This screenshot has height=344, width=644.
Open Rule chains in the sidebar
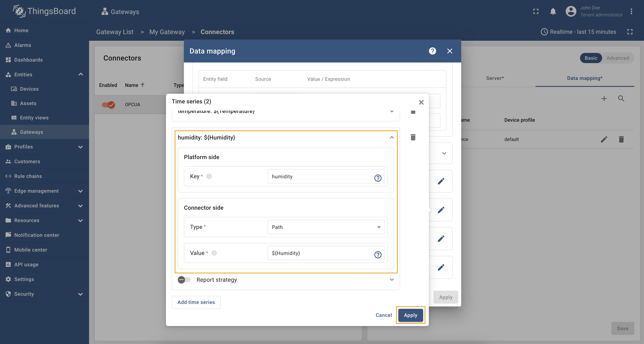click(x=28, y=176)
